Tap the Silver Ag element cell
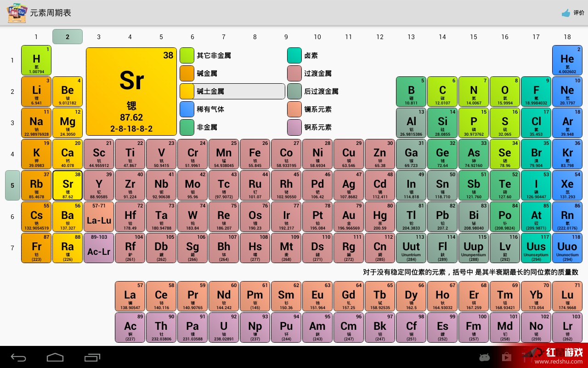The width and height of the screenshot is (588, 368). pyautogui.click(x=349, y=185)
